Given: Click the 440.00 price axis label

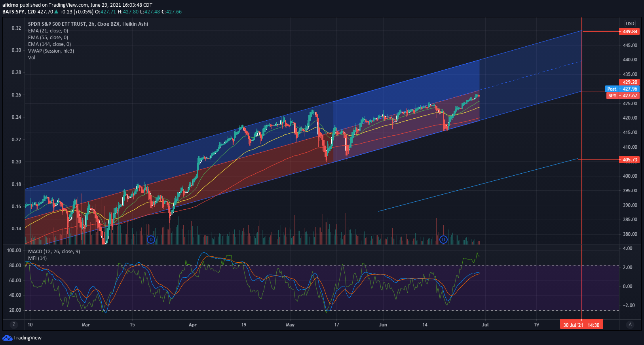Looking at the screenshot, I should point(630,60).
